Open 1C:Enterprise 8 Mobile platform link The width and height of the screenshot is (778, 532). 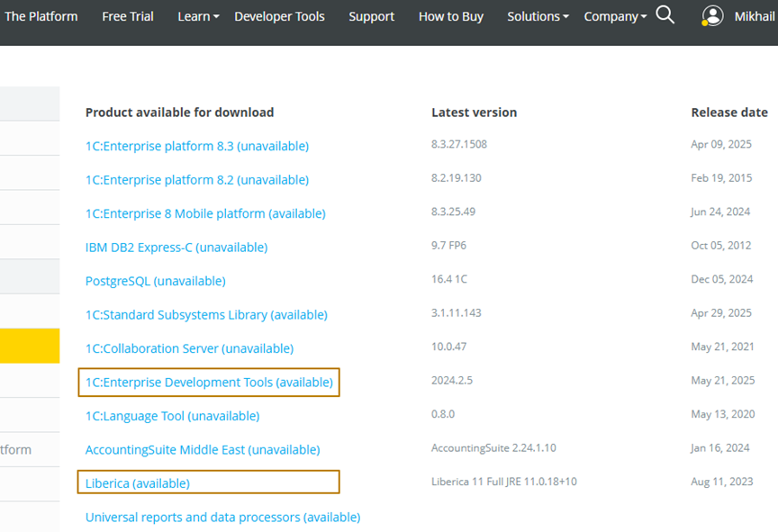pos(205,213)
